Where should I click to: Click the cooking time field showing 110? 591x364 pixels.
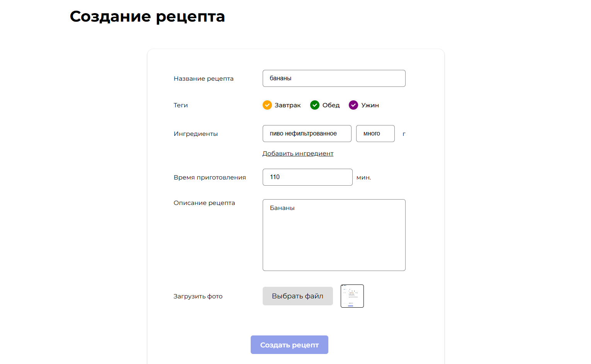(x=307, y=177)
